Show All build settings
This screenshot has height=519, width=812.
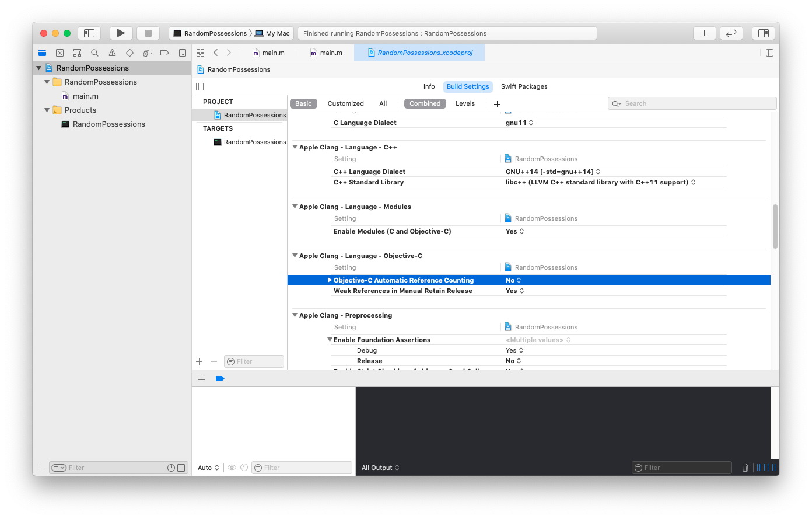[383, 103]
